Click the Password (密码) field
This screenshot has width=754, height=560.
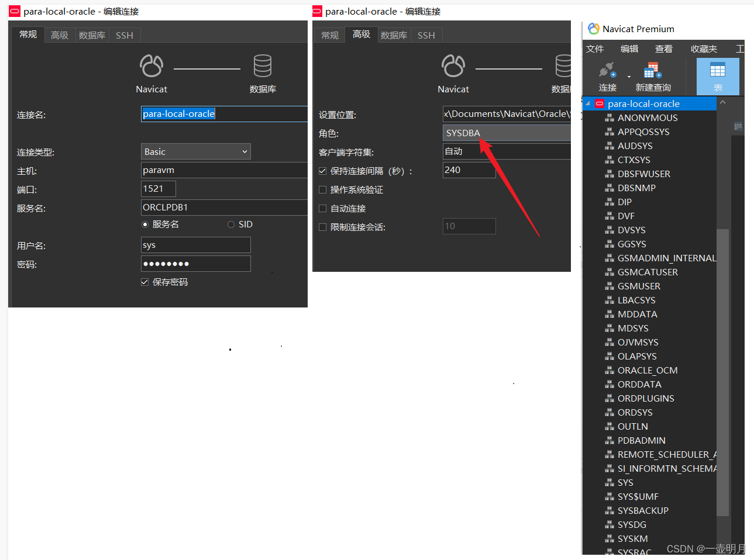point(196,264)
